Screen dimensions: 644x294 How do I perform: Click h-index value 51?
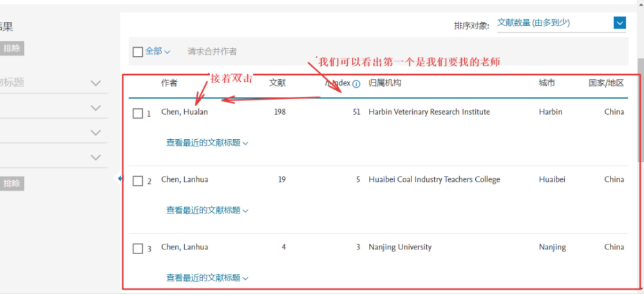[356, 112]
